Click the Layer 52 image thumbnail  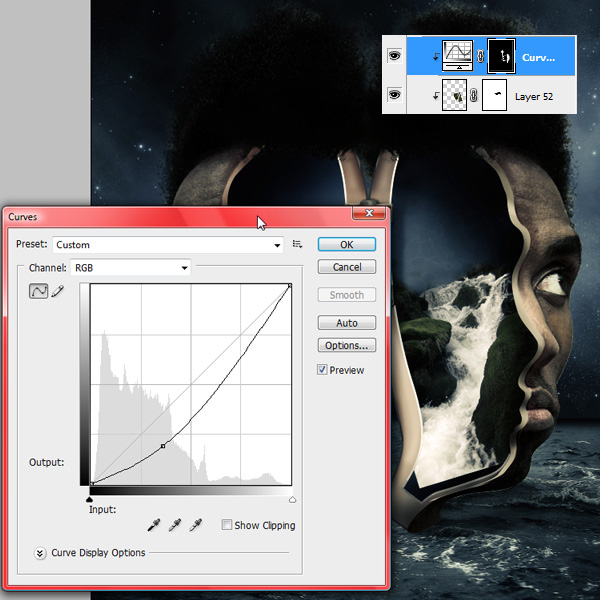point(454,95)
